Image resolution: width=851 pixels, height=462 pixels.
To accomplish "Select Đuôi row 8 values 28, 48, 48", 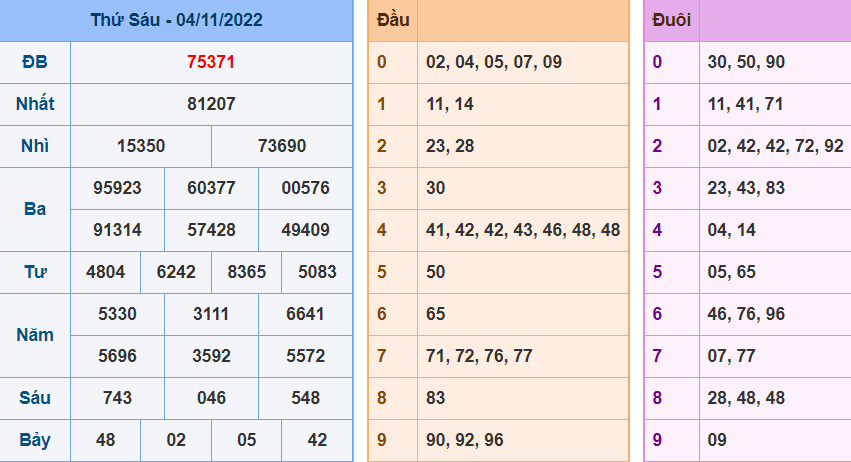I will pyautogui.click(x=746, y=398).
